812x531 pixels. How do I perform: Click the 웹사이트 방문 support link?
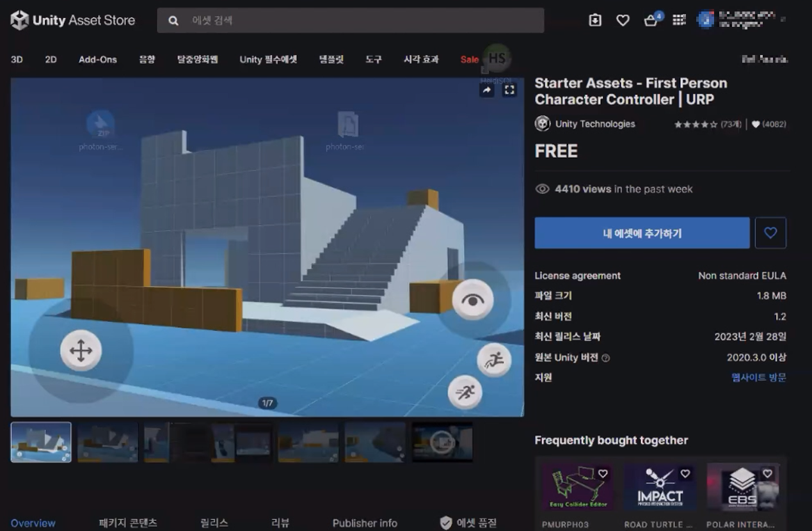(x=759, y=377)
